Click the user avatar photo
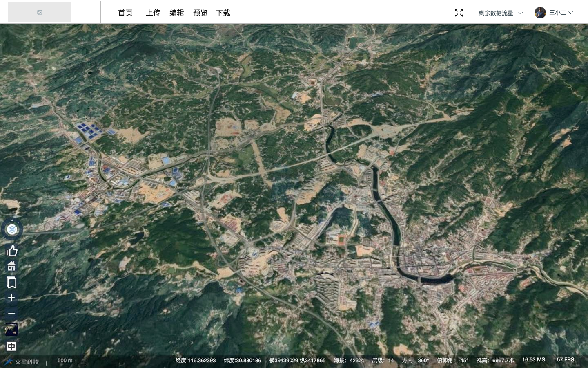This screenshot has width=588, height=368. tap(540, 13)
